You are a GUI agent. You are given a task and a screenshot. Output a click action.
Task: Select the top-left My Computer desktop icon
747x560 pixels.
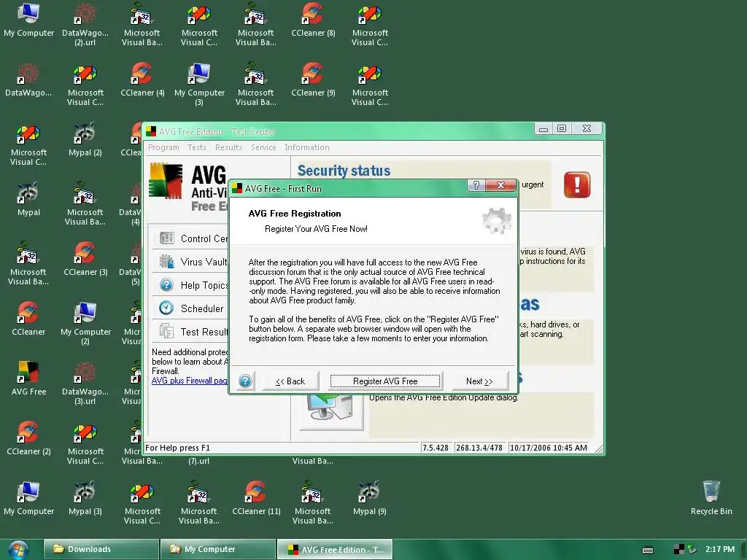tap(28, 20)
